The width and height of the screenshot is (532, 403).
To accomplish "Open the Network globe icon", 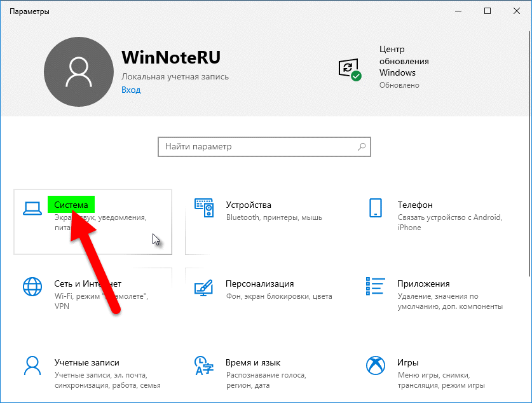I will coord(32,287).
